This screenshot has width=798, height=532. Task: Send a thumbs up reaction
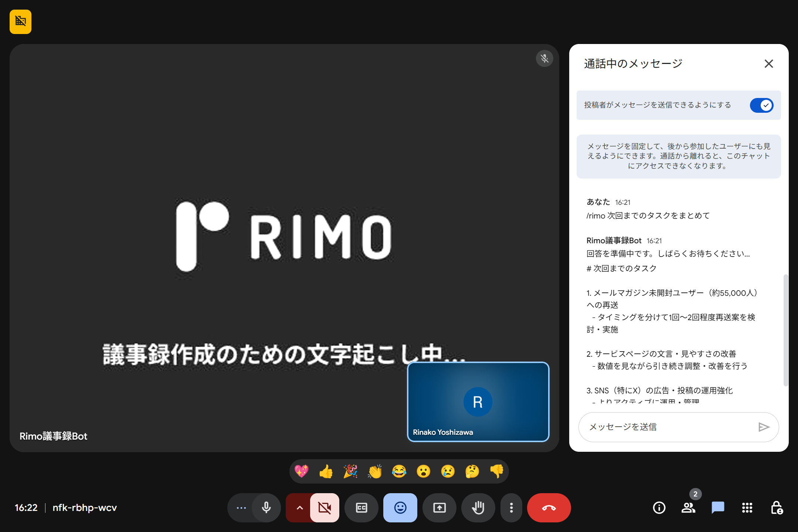326,471
